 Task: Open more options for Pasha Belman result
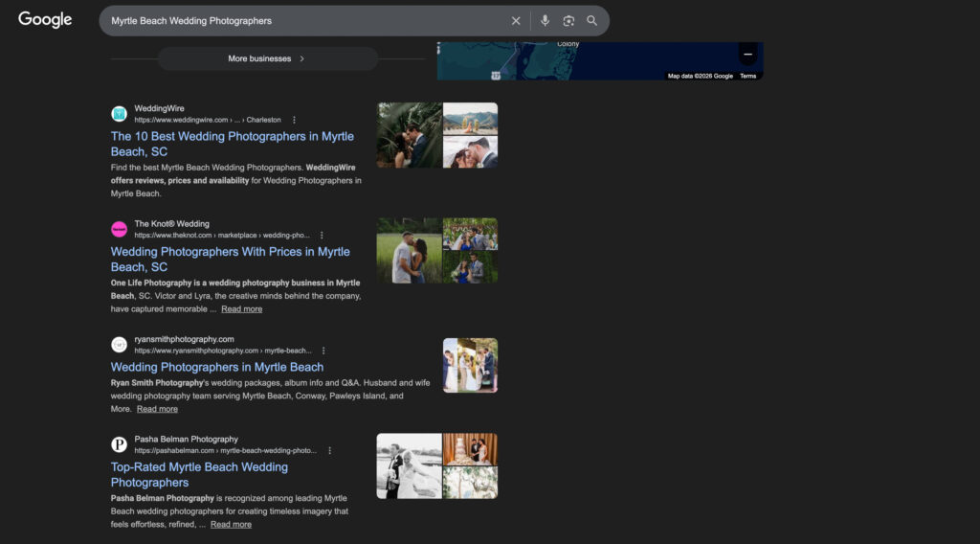330,451
